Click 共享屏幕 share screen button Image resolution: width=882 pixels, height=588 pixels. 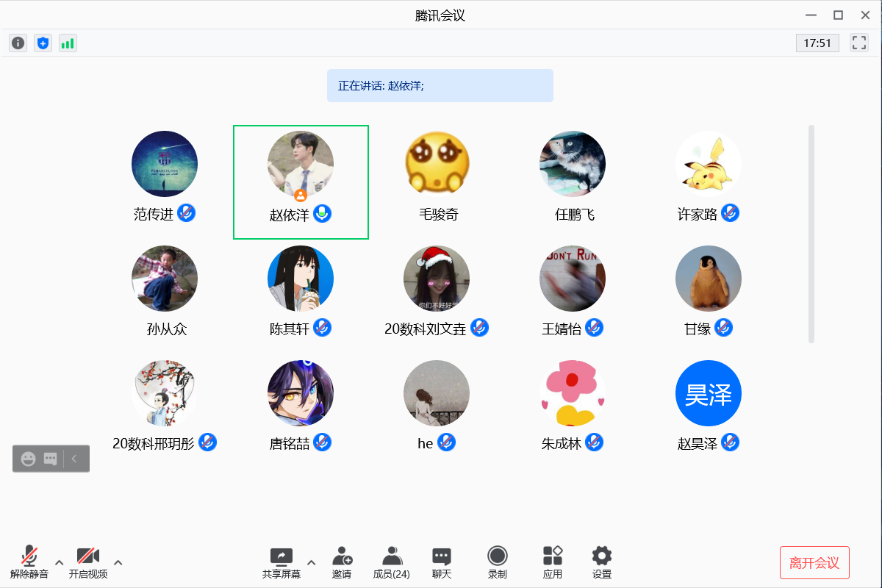[282, 562]
